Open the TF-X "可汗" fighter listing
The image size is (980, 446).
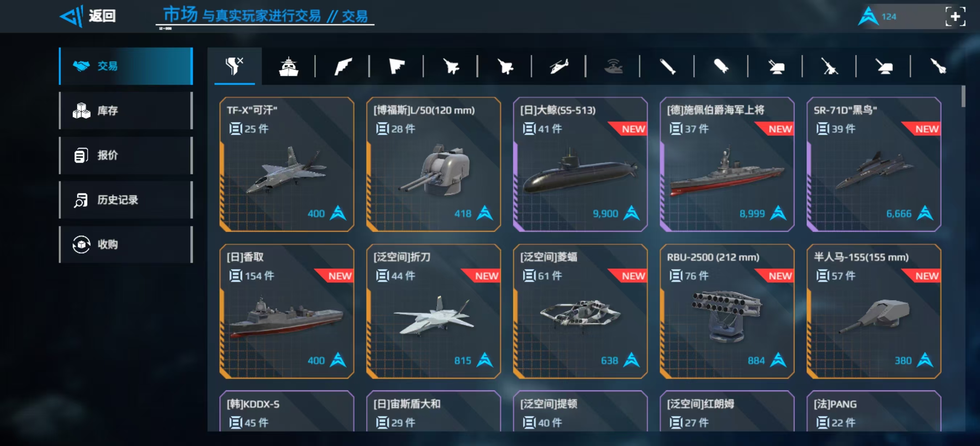pos(287,165)
